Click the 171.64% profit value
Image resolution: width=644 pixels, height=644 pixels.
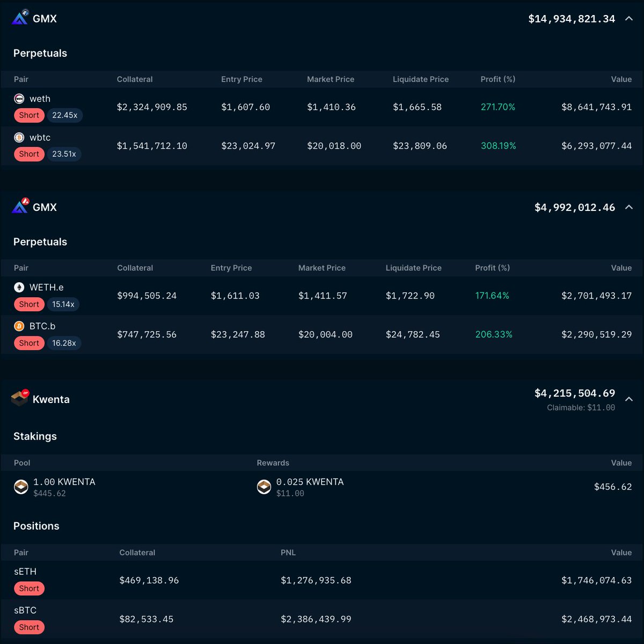[x=492, y=295]
